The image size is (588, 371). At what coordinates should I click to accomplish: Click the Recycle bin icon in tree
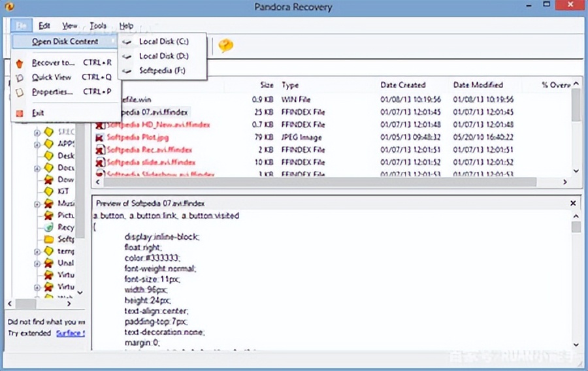(49, 227)
